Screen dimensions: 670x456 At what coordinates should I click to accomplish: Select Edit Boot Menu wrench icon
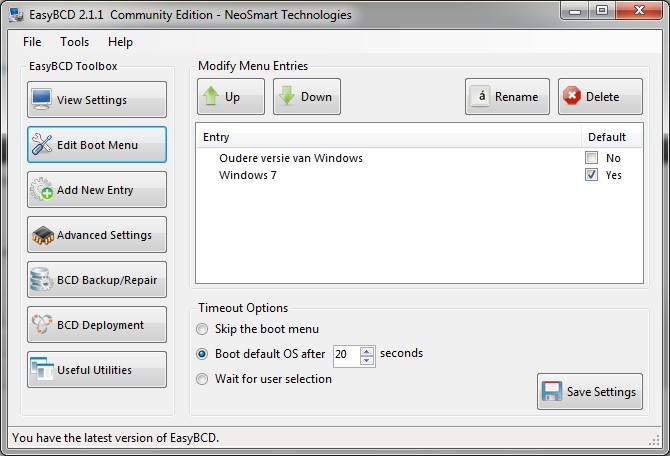point(41,144)
